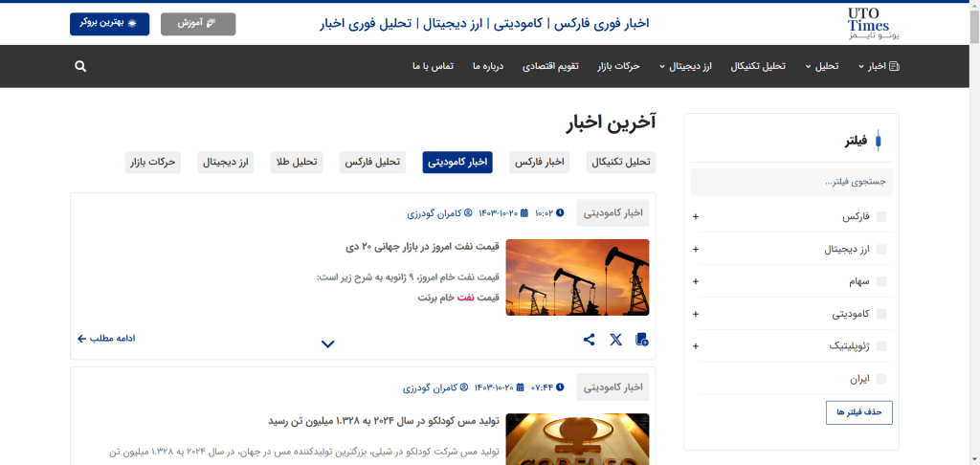Click the ادامه مطلب link on oil article
The image size is (980, 465).
click(106, 339)
